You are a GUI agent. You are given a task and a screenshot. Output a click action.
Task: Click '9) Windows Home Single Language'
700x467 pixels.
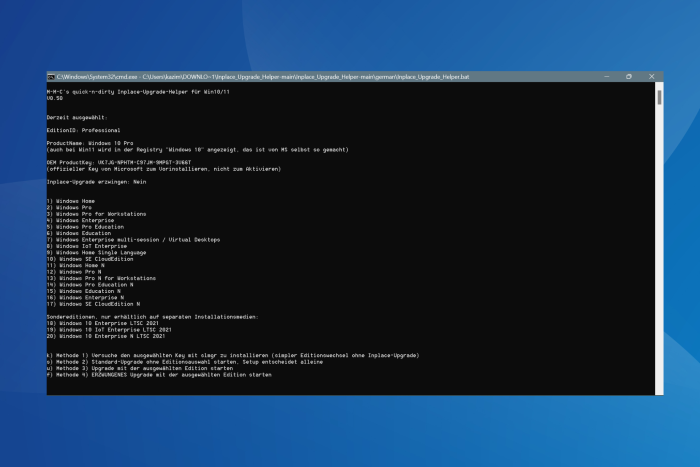pos(96,253)
